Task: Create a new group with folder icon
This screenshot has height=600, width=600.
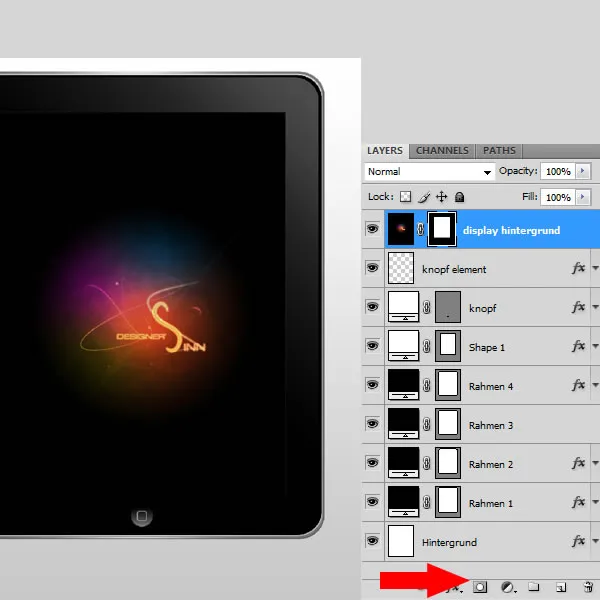Action: coord(534,587)
